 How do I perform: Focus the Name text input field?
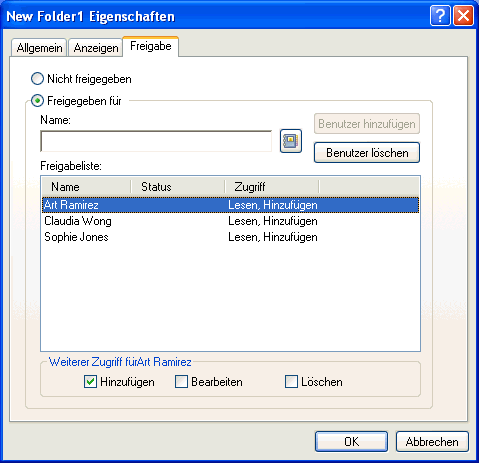[x=156, y=141]
